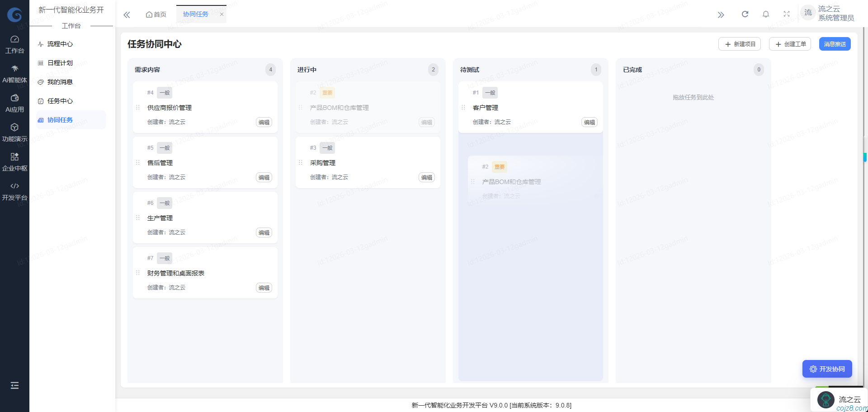The height and width of the screenshot is (412, 868).
Task: Click the 新建项目 button
Action: [x=740, y=44]
